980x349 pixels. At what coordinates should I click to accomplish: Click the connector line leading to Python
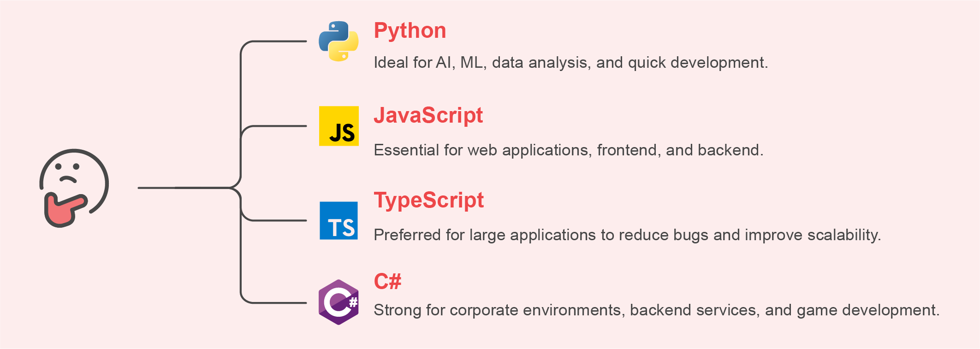277,41
